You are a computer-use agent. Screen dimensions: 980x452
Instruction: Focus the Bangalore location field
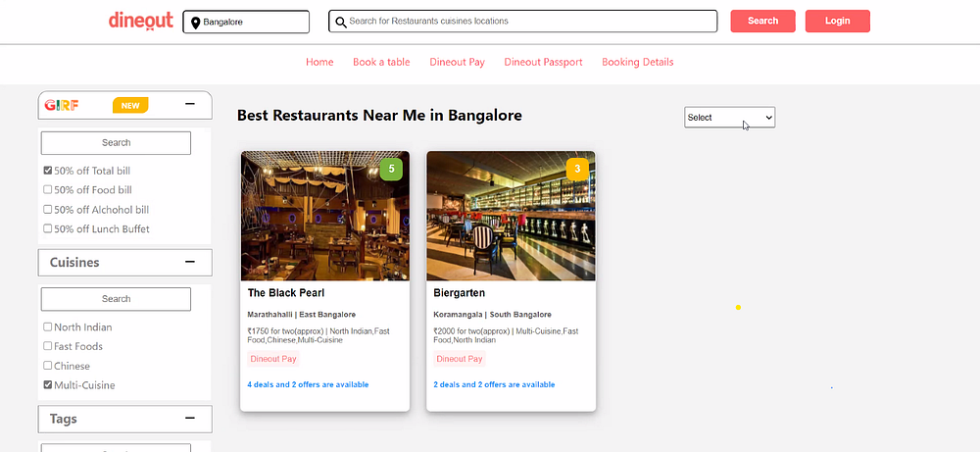pyautogui.click(x=246, y=22)
